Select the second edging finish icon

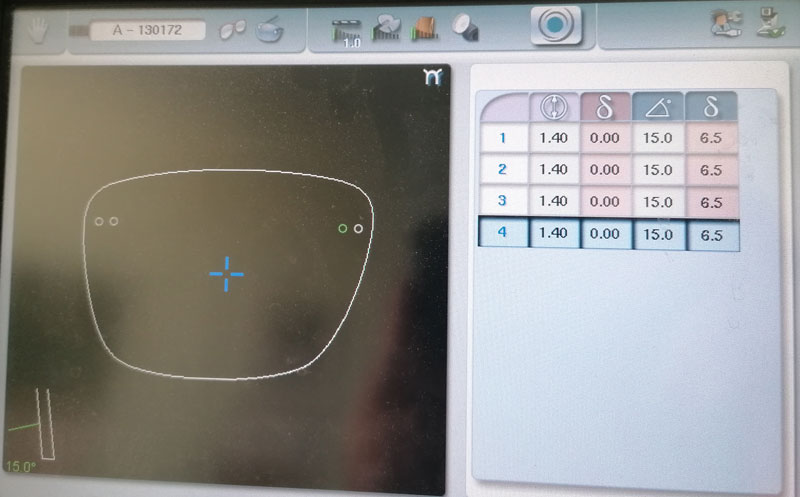tap(387, 30)
